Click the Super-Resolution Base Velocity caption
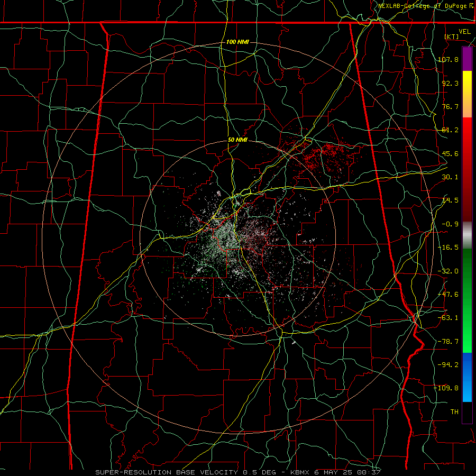Screen dimensions: 476x476 point(238,472)
